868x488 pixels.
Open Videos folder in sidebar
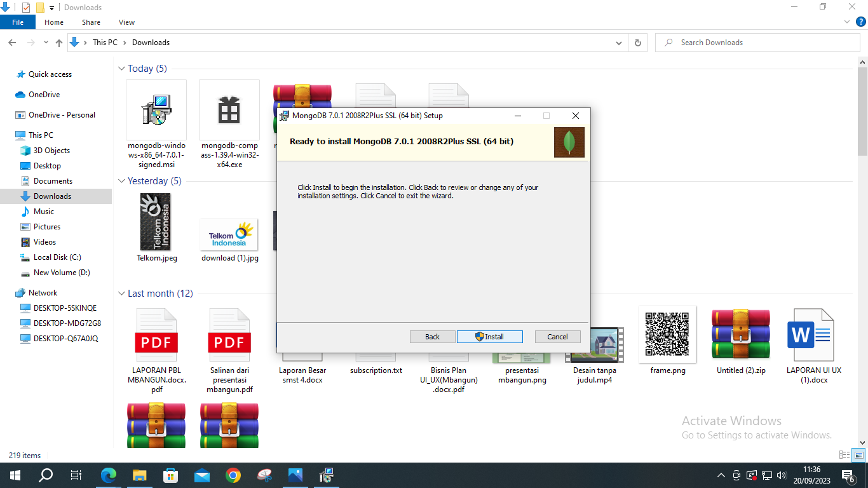(44, 242)
